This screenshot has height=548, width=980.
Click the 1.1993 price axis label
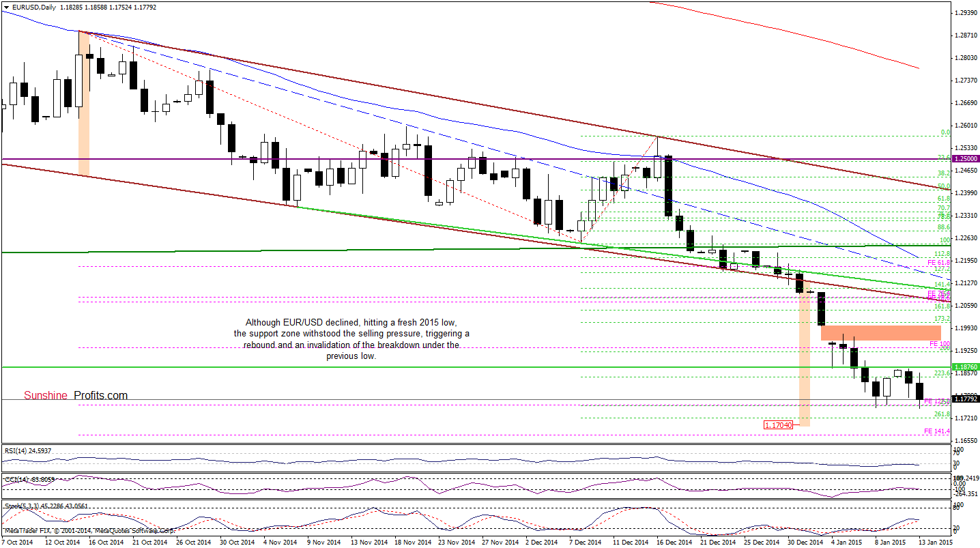966,328
